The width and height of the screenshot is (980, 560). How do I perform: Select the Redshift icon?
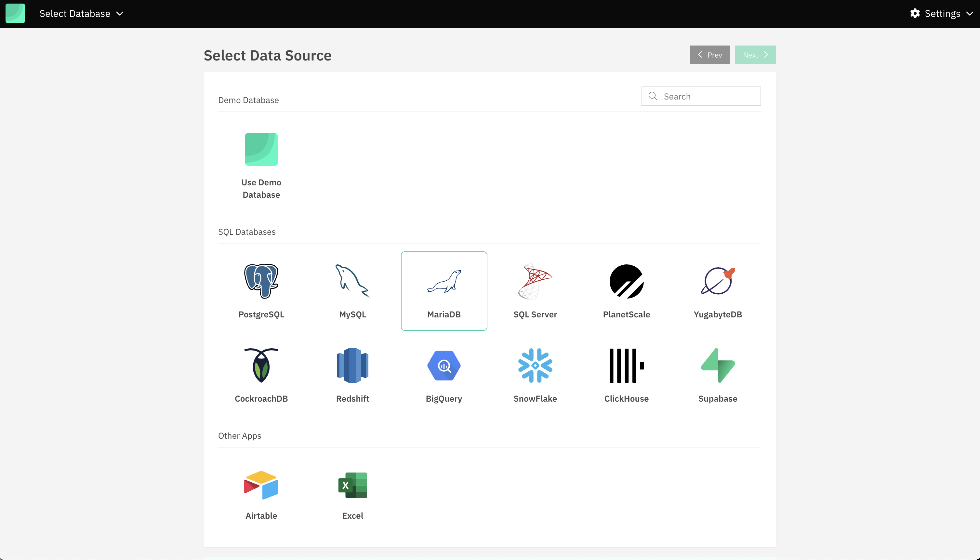pos(352,366)
